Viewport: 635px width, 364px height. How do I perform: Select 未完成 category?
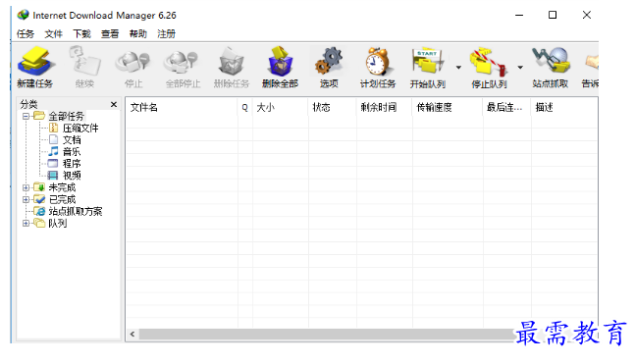[55, 187]
